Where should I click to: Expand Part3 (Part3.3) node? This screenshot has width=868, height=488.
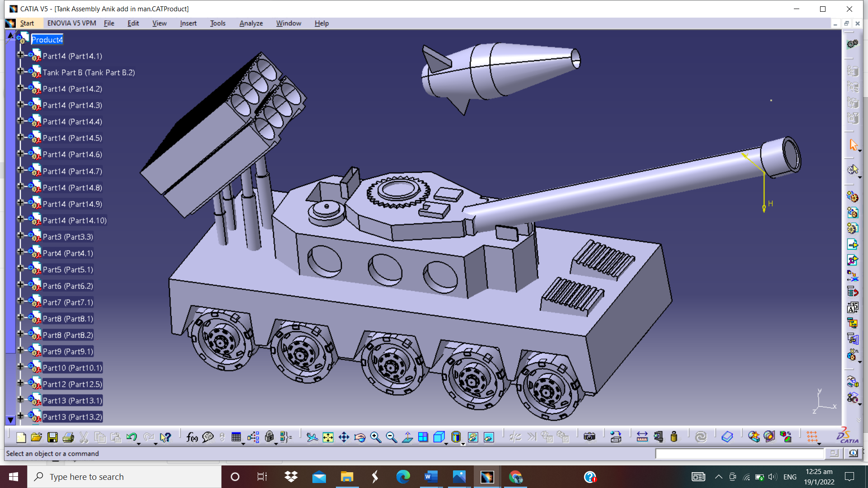coord(20,235)
